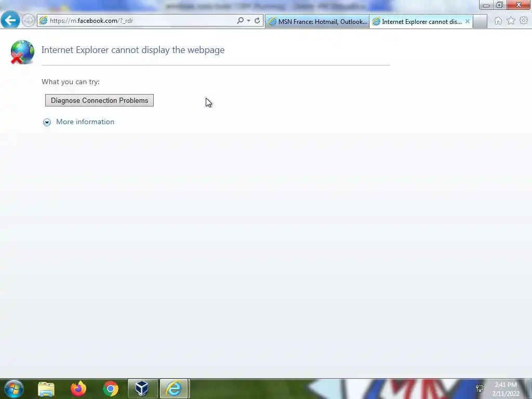
Task: Switch to the MSN France tab
Action: click(317, 22)
